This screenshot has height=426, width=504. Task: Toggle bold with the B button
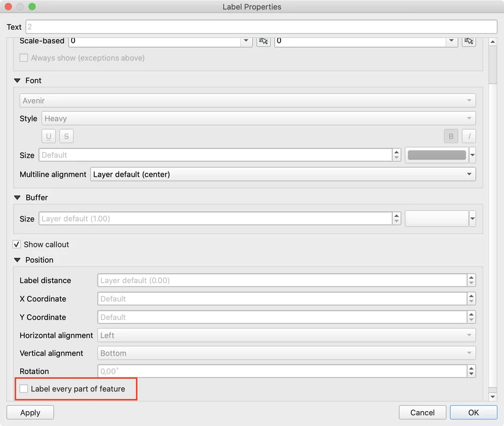(x=451, y=136)
